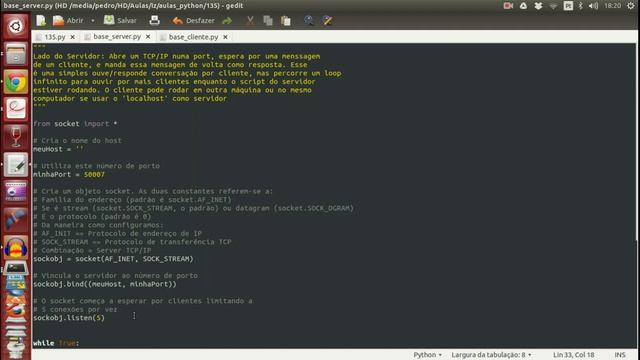The height and width of the screenshot is (360, 640).
Task: Click the 'minhaPort = 50007' code line
Action: pyautogui.click(x=69, y=174)
